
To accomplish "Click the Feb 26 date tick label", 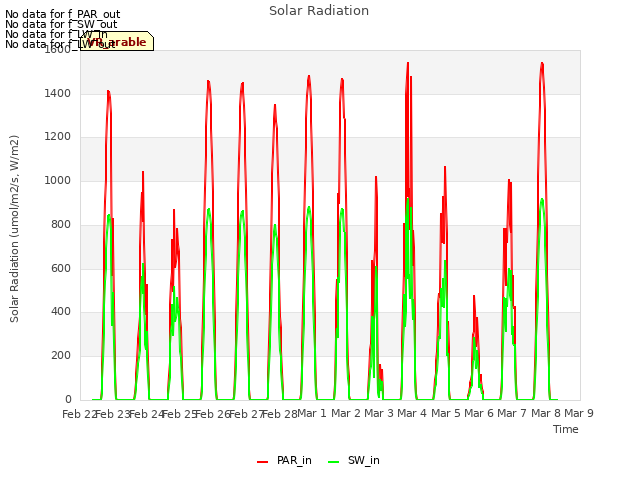I will [213, 414].
